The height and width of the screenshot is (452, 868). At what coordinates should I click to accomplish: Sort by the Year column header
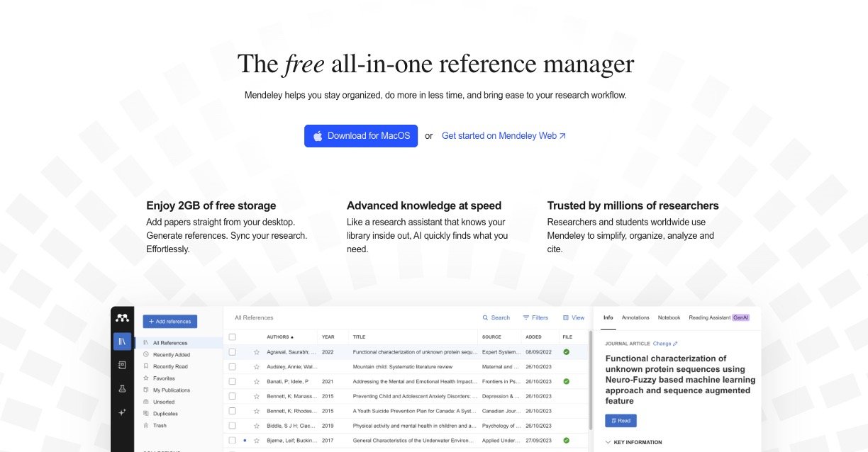coord(328,337)
